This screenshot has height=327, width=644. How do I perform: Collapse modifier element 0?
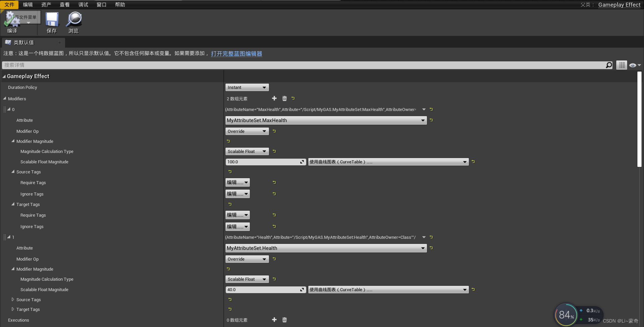pyautogui.click(x=9, y=109)
